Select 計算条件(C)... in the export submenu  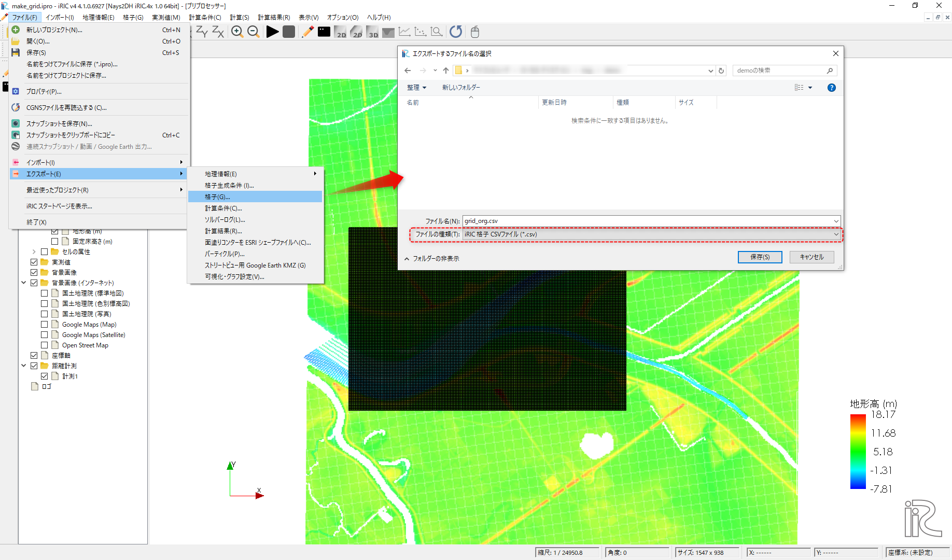223,208
